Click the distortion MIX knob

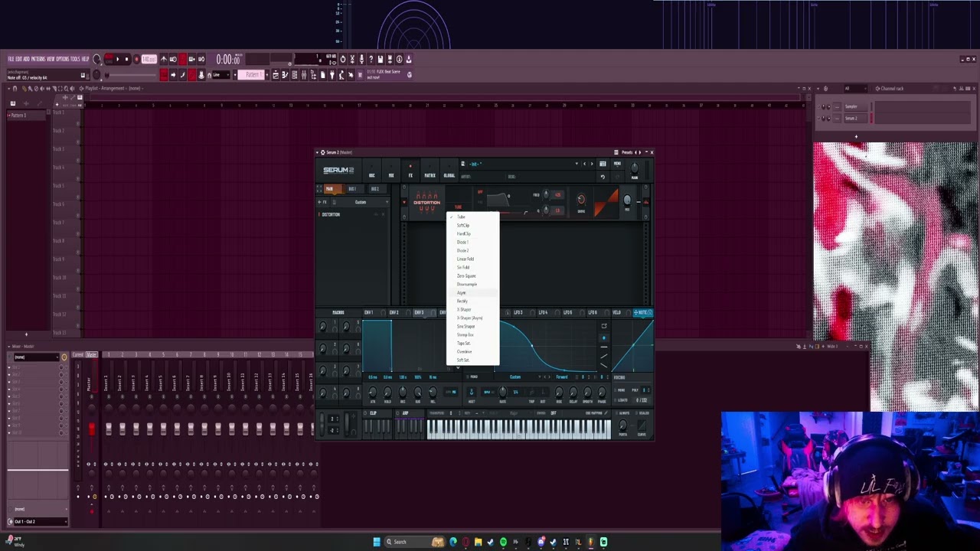coord(628,200)
